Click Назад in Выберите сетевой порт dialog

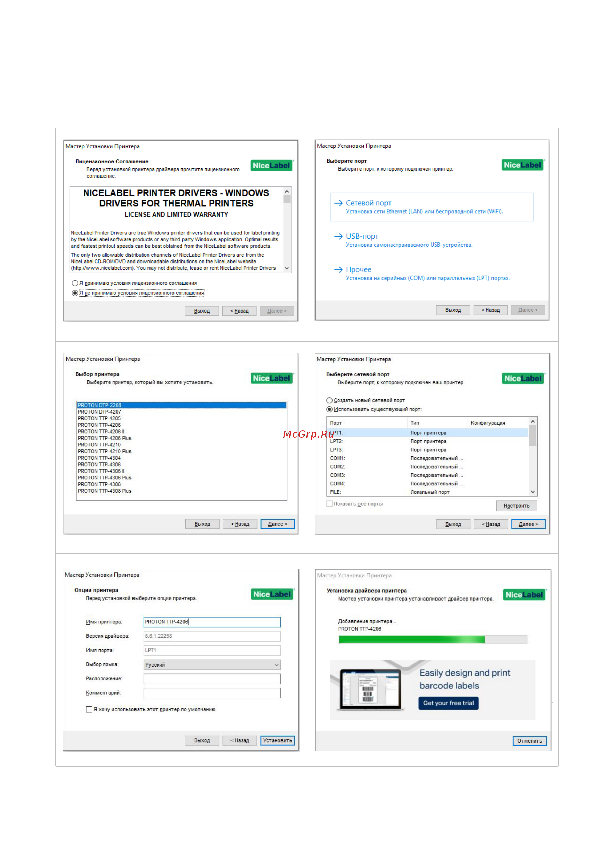[x=491, y=524]
